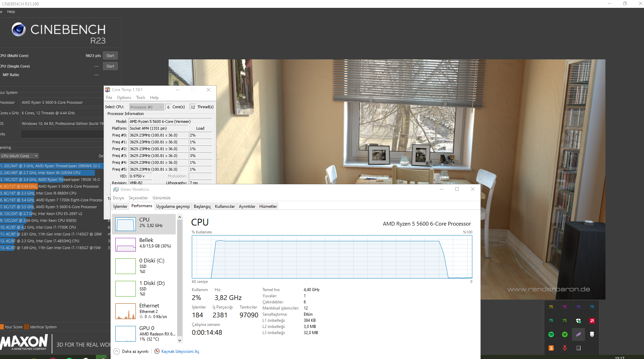644x359 pixels.
Task: Click the CPU usage graph in Task Manager
Action: pyautogui.click(x=332, y=257)
